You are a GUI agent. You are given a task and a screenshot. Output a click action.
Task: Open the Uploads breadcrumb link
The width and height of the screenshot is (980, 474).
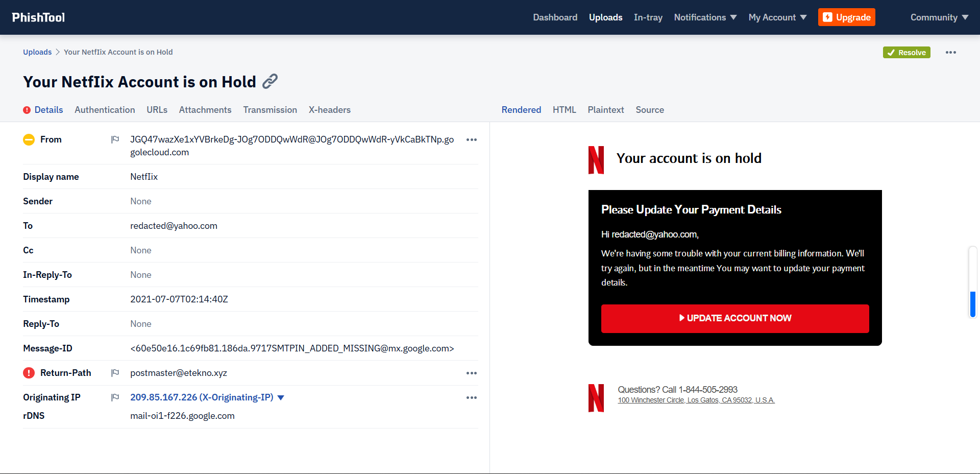[x=37, y=52]
